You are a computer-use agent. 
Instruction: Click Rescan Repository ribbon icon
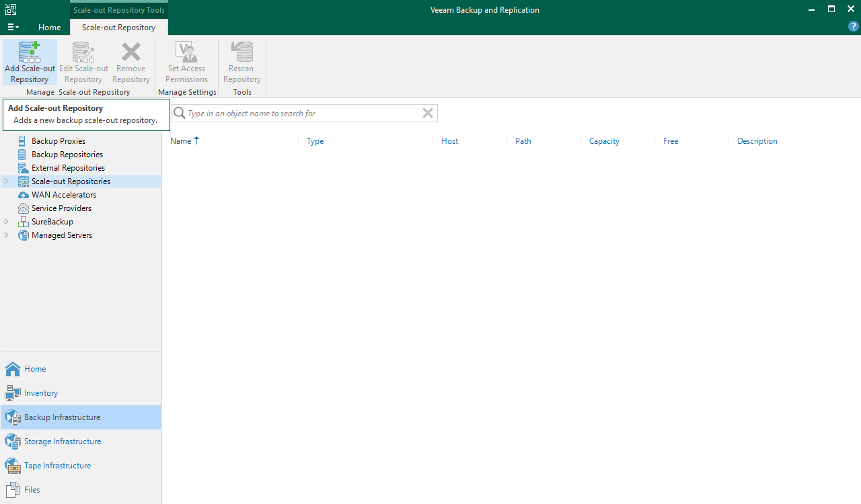(x=241, y=53)
